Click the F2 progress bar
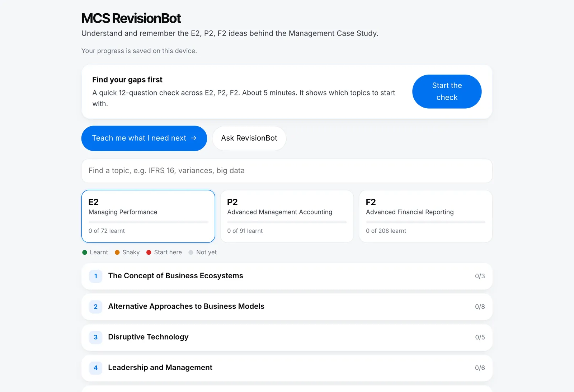The width and height of the screenshot is (574, 392). pyautogui.click(x=425, y=222)
